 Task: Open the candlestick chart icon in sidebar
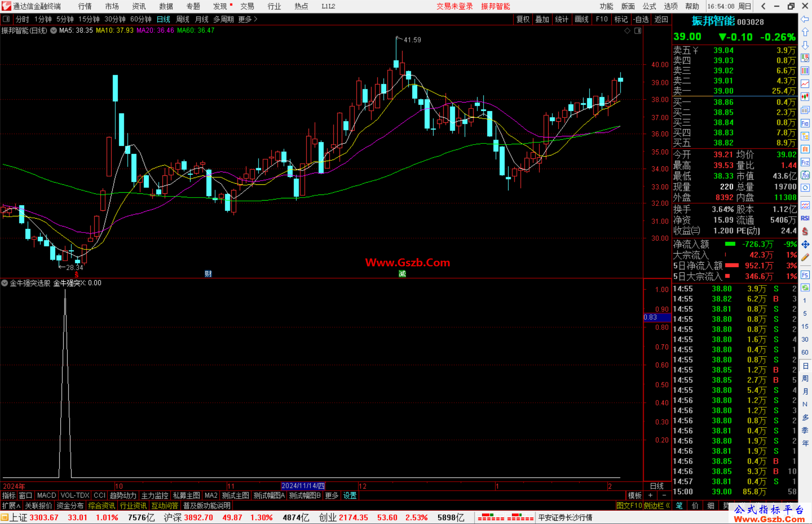click(x=805, y=97)
